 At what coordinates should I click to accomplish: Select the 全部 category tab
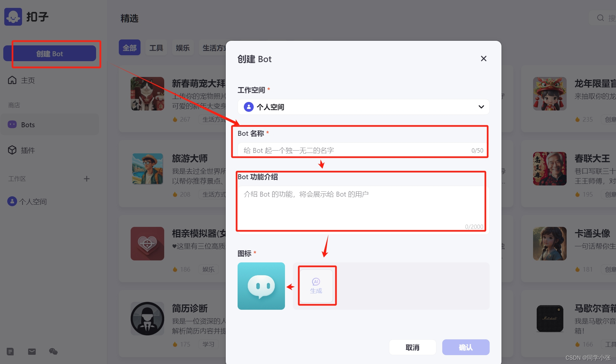[130, 48]
